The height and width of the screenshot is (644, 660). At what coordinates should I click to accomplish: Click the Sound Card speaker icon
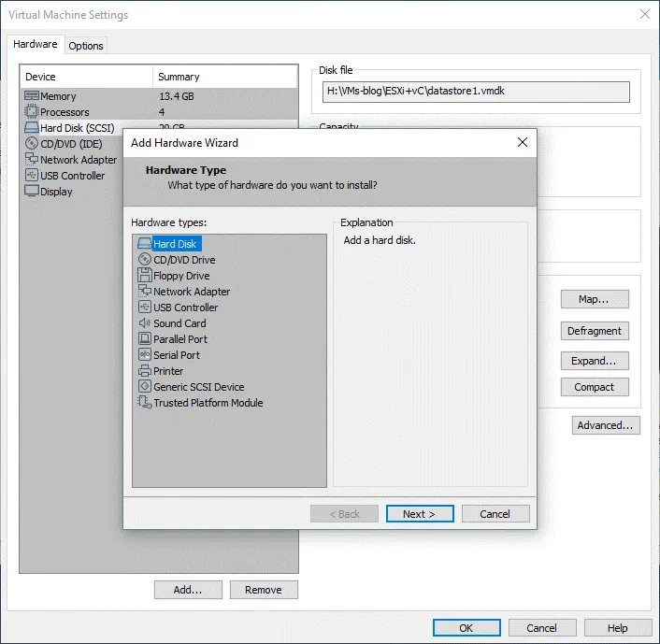click(x=144, y=323)
